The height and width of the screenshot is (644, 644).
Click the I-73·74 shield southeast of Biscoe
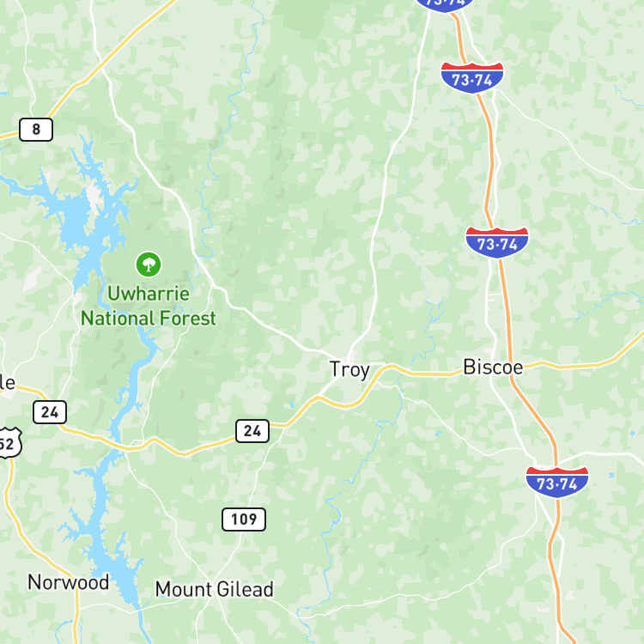pyautogui.click(x=557, y=483)
